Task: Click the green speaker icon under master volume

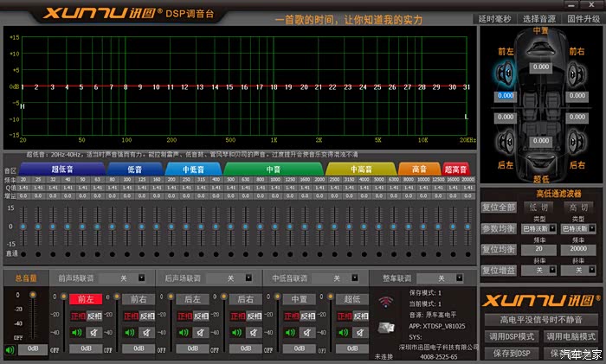Action: (x=10, y=349)
